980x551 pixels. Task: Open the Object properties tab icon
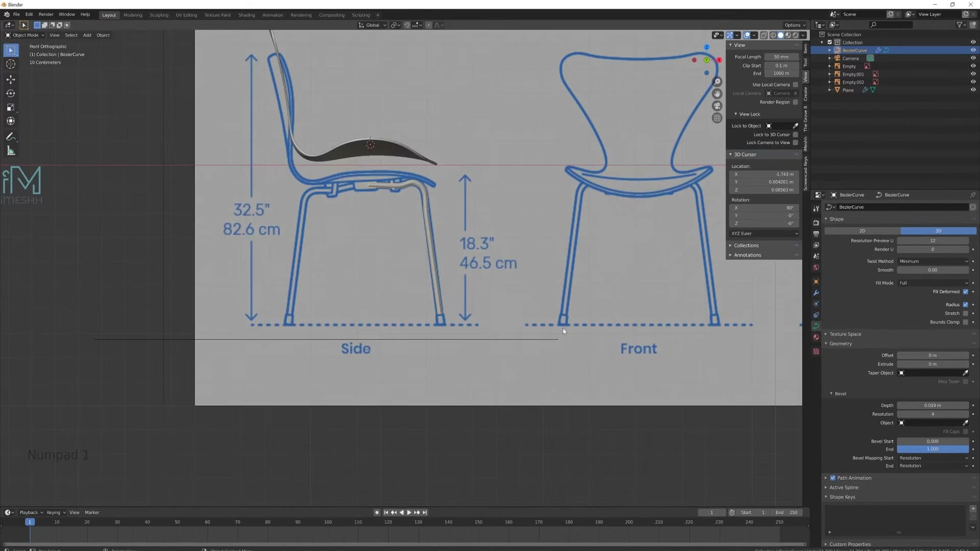pyautogui.click(x=816, y=282)
